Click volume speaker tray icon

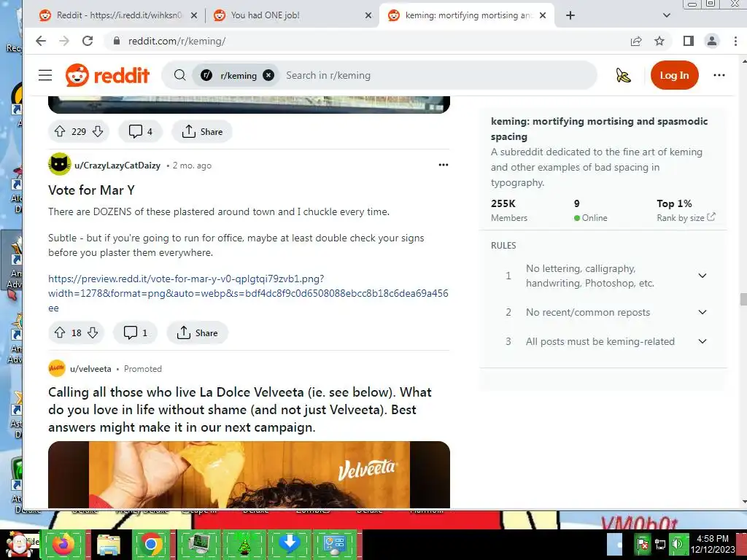(677, 544)
